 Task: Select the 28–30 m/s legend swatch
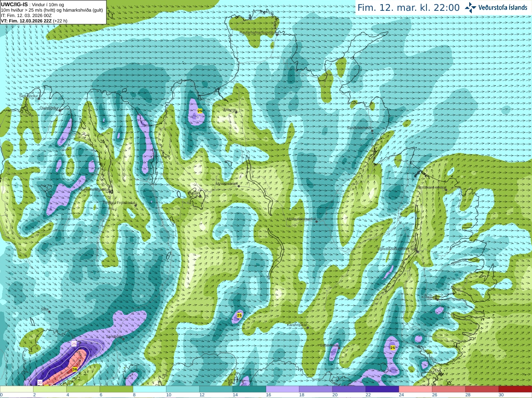coord(482,389)
